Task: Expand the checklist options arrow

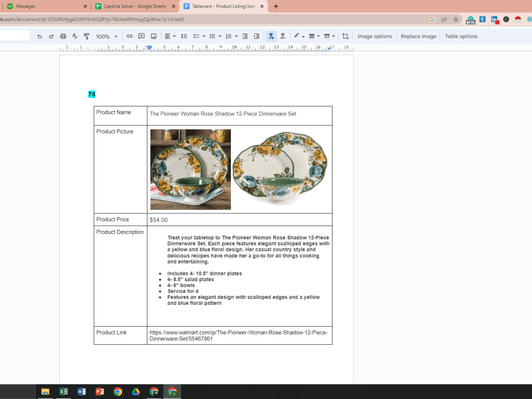Action: 204,36
